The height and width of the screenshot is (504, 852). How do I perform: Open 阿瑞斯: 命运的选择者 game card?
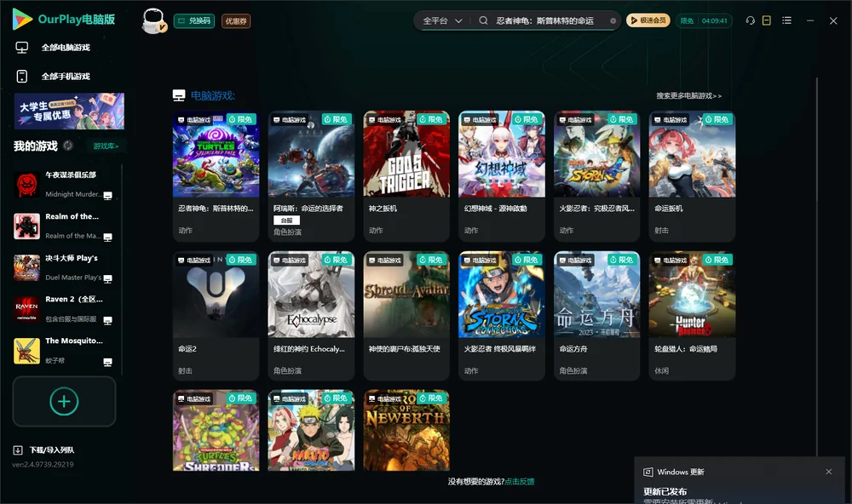[311, 176]
